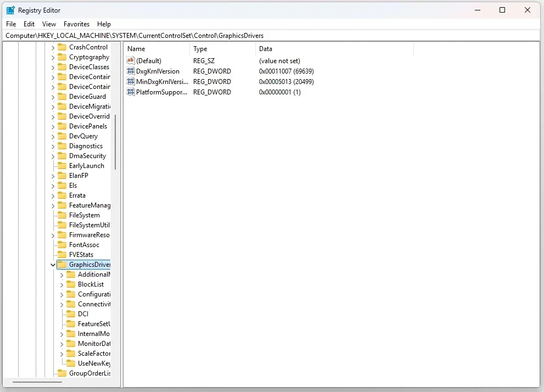Click the FontAssoc folder icon

[62, 244]
